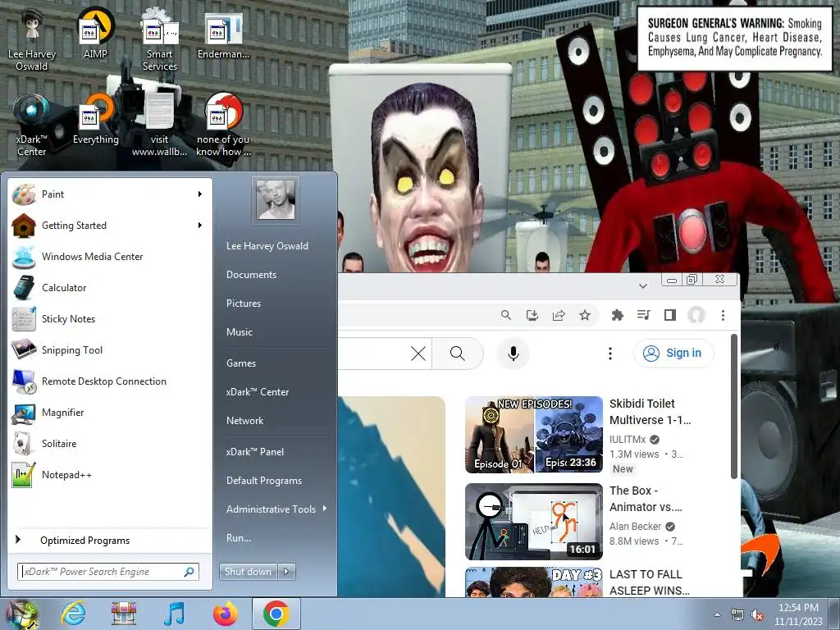
Task: Click the Chrome profile avatar
Action: click(696, 315)
